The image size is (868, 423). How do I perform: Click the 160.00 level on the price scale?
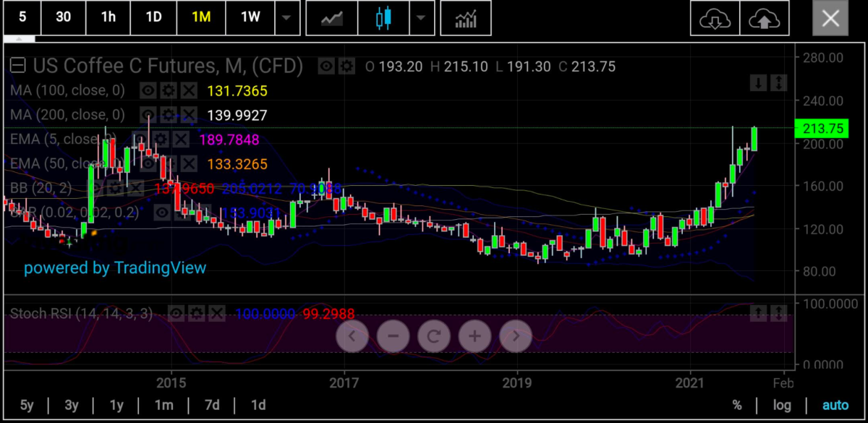824,186
